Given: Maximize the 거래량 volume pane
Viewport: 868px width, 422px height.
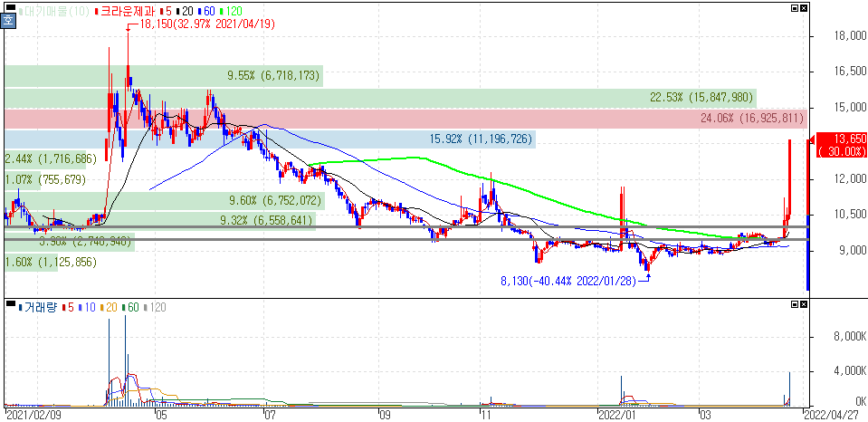Looking at the screenshot, I should pyautogui.click(x=795, y=304).
